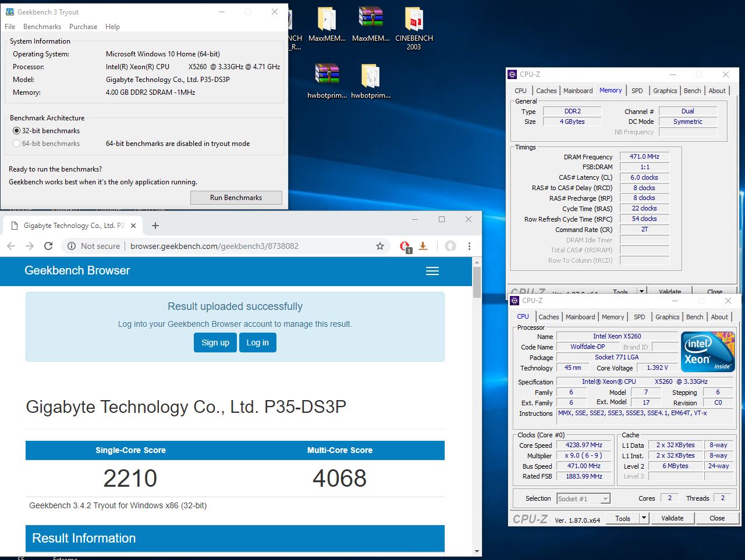Switch to SPD tab in upper CPU-Z

pyautogui.click(x=637, y=91)
